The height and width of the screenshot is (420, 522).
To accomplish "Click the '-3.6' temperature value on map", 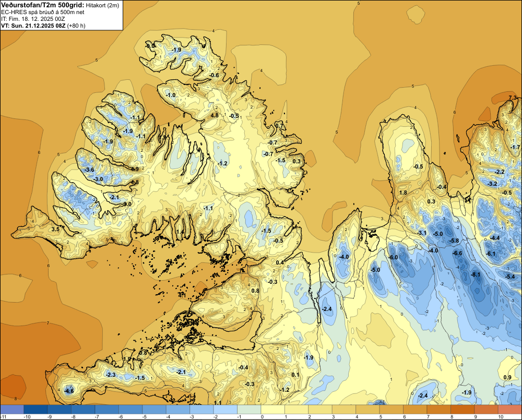I will [89, 170].
